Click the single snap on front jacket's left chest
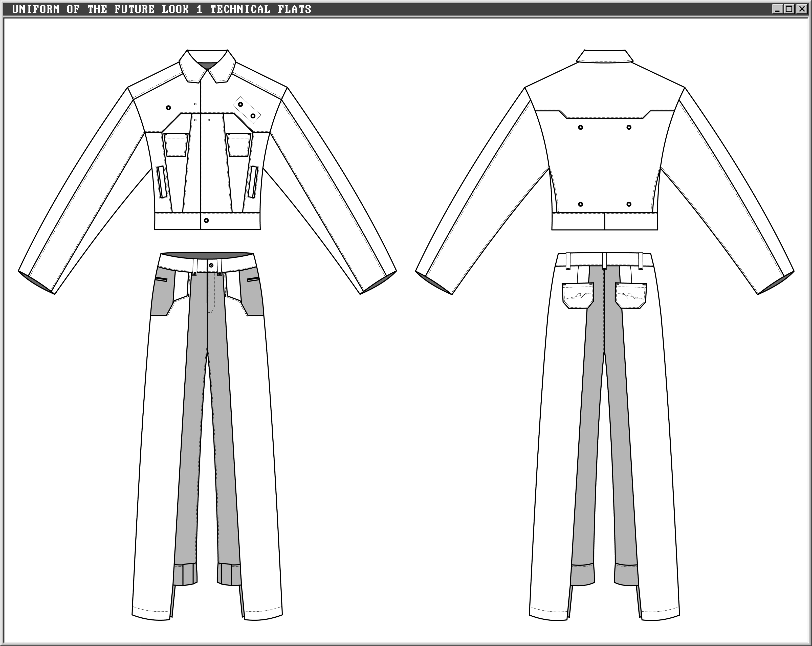This screenshot has width=812, height=646. [168, 108]
